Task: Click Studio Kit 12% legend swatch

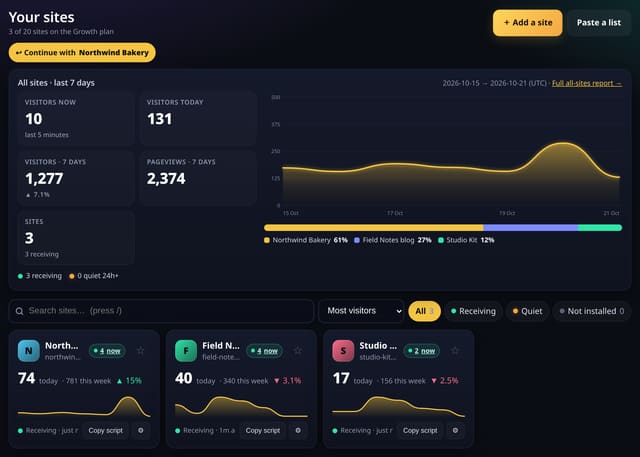Action: (441, 240)
